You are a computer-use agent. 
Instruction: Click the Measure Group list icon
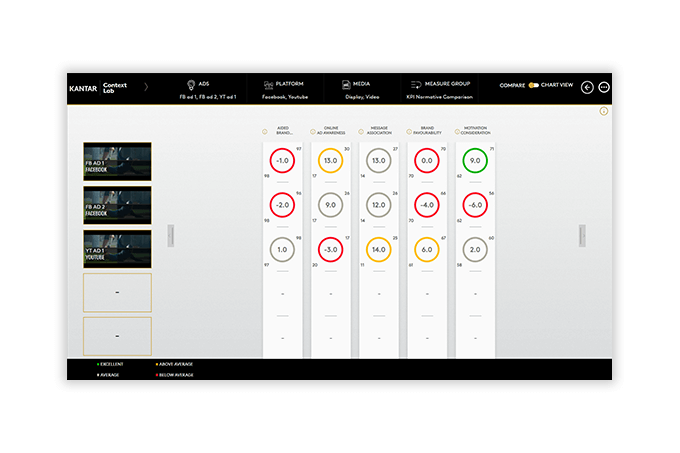(x=414, y=85)
